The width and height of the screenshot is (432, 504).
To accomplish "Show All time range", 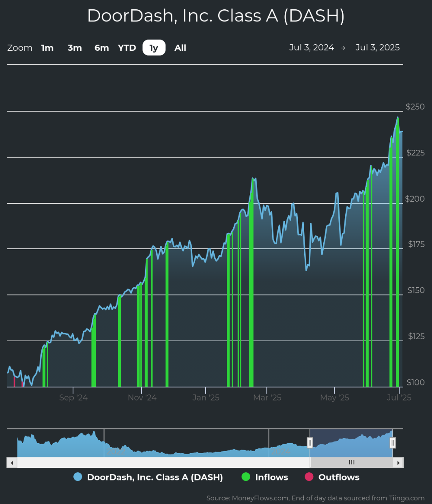I will [x=180, y=48].
